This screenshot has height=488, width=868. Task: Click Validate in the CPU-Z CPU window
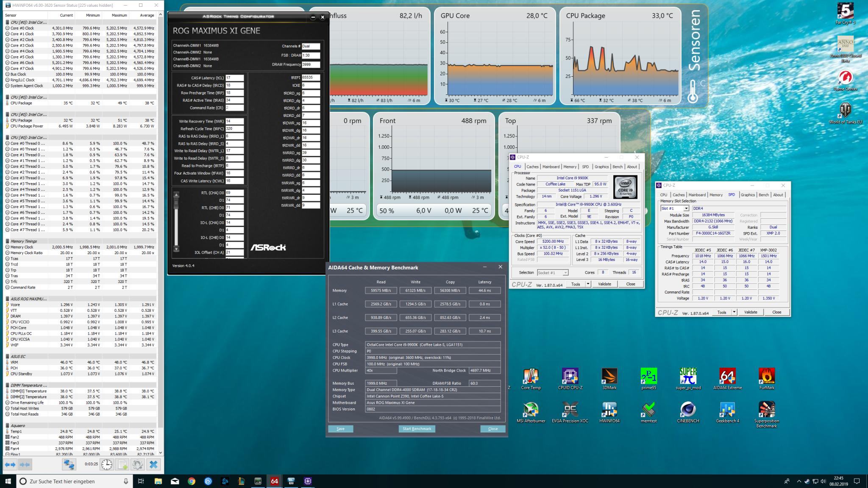point(604,284)
